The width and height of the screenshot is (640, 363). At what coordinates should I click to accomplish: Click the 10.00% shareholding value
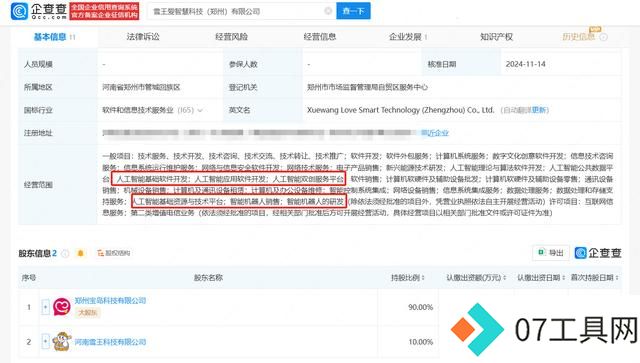coord(420,342)
